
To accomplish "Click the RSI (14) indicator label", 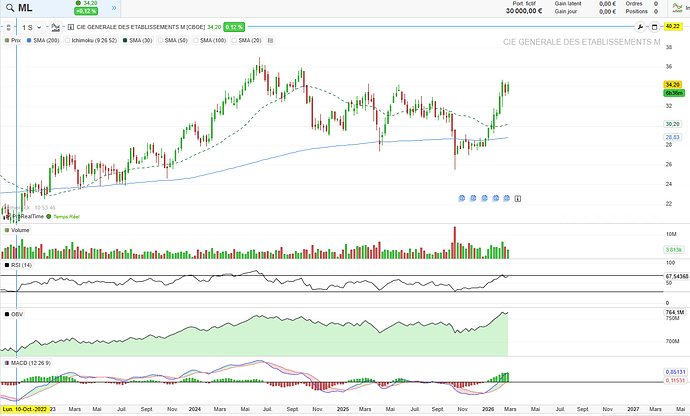I will coord(20,265).
